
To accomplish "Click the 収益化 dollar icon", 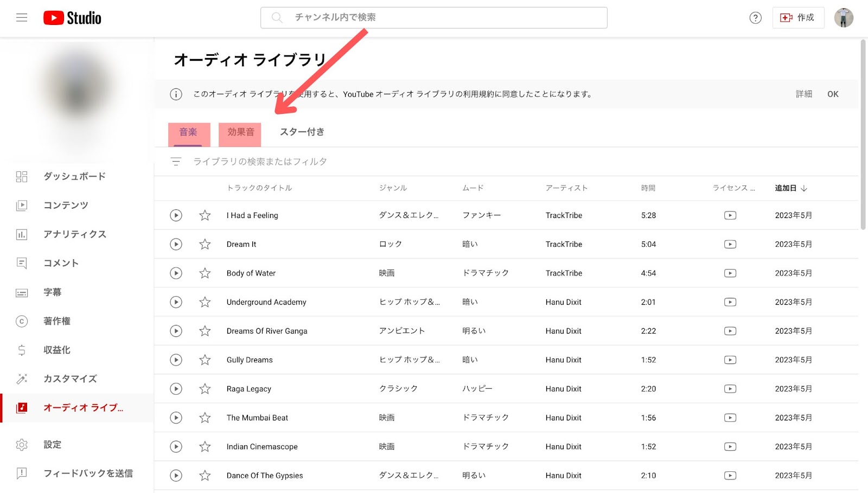I will 22,350.
